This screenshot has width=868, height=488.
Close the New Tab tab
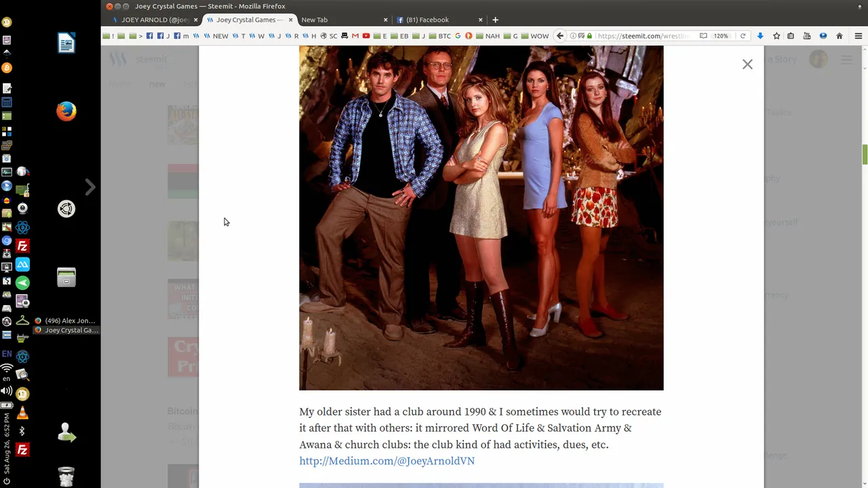coord(385,20)
